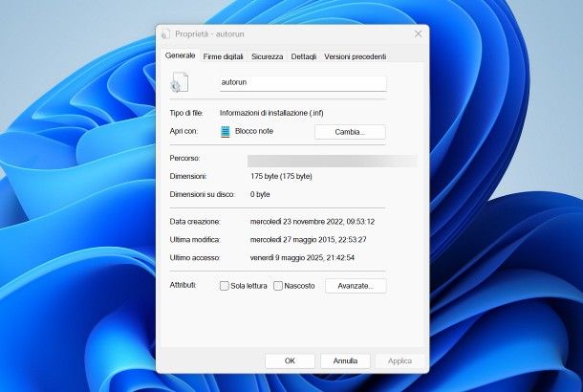Screen dimensions: 583x392
Task: Click the blurred Percorso path value
Action: (333, 161)
